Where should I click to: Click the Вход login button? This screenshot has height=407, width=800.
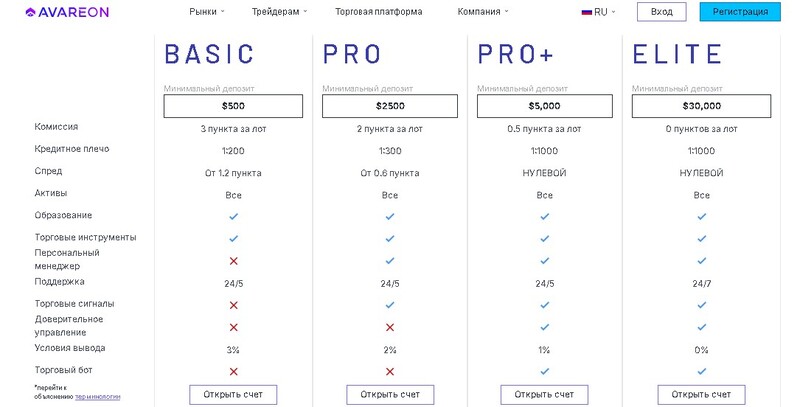pyautogui.click(x=662, y=12)
